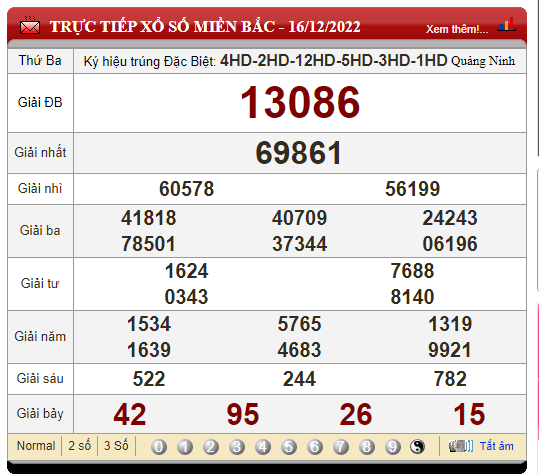The height and width of the screenshot is (475, 539).
Task: Open the bar chart statistics icon
Action: [506, 25]
